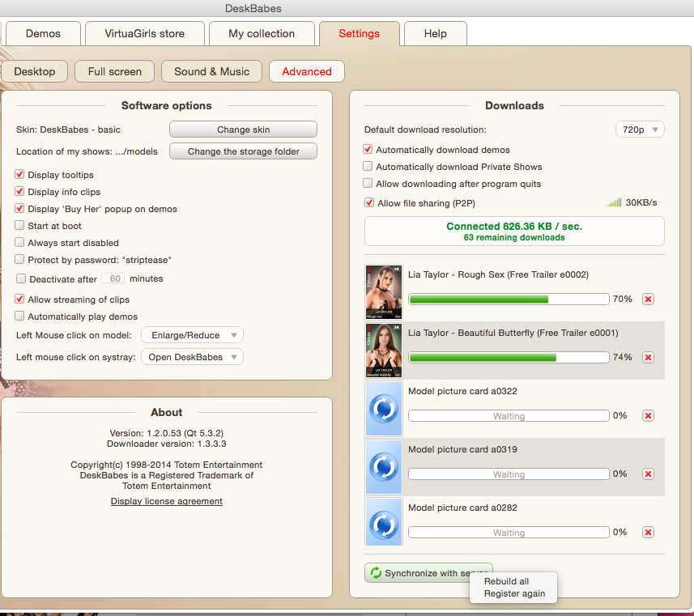The width and height of the screenshot is (694, 616).
Task: Click the Downloader version: 1.3.3.3 text
Action: (x=167, y=444)
